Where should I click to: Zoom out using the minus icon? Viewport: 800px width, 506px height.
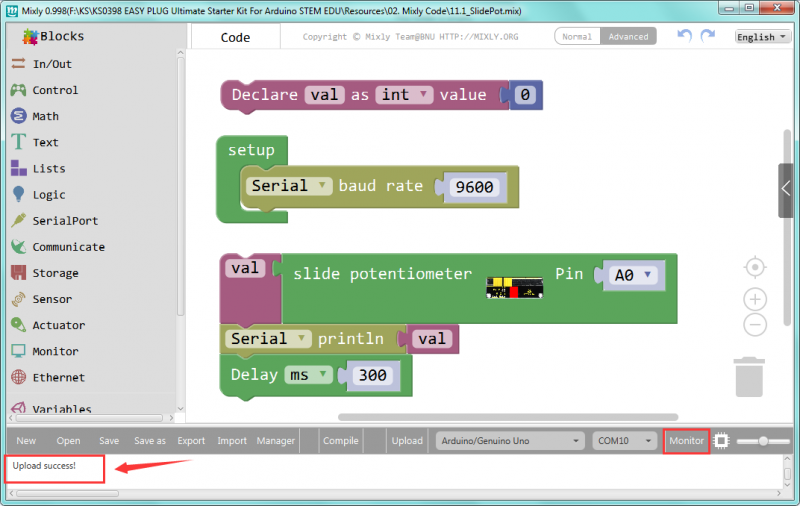point(756,324)
